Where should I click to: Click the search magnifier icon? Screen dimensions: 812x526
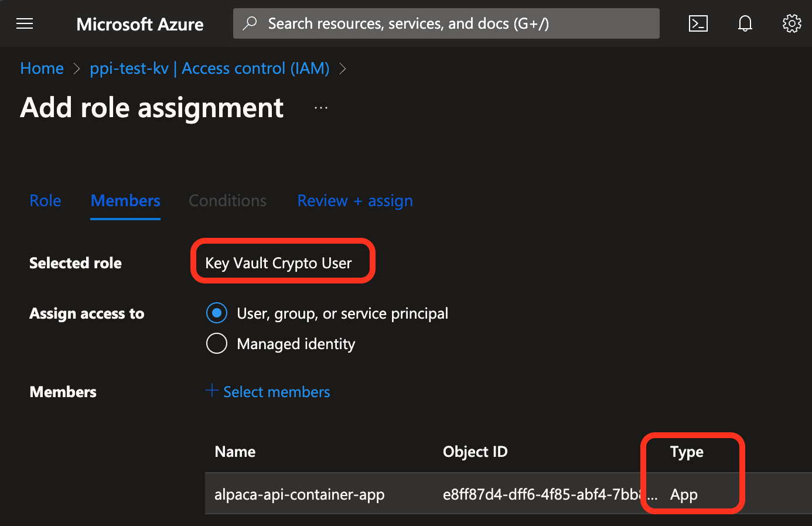pos(250,23)
